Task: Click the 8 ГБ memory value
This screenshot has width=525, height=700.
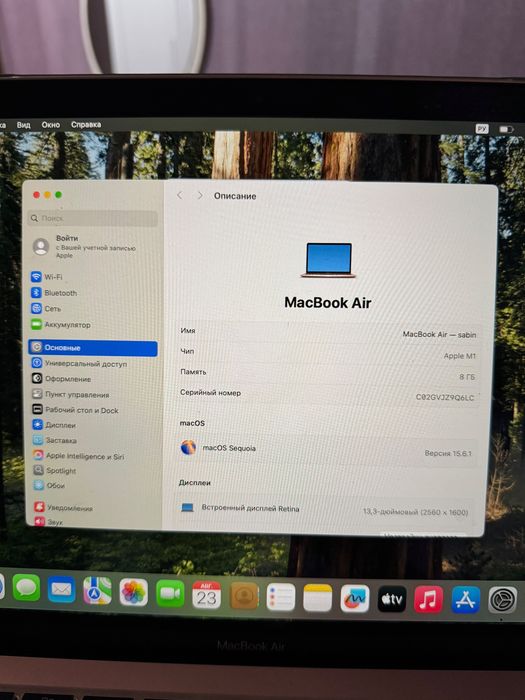Action: pyautogui.click(x=467, y=377)
